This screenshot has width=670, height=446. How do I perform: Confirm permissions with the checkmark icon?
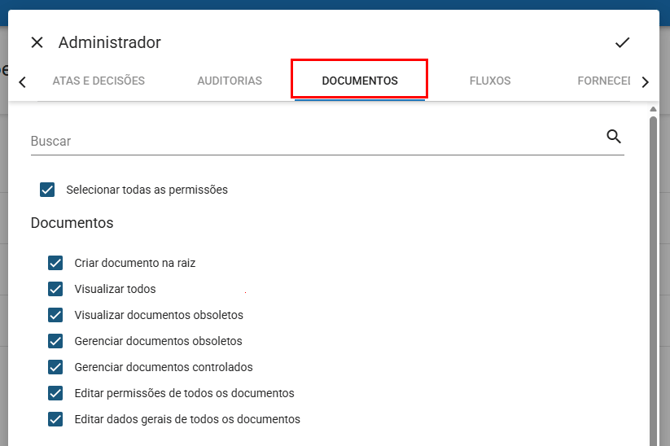click(x=622, y=42)
